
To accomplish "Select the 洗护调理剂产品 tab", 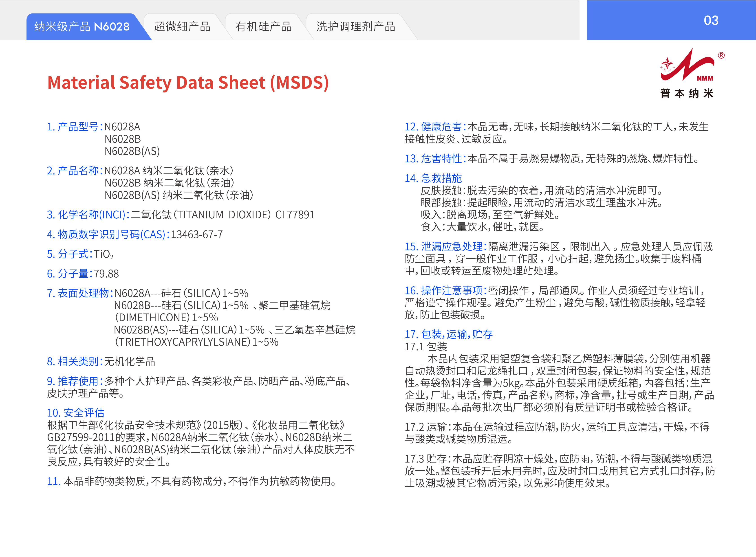I will click(x=356, y=27).
